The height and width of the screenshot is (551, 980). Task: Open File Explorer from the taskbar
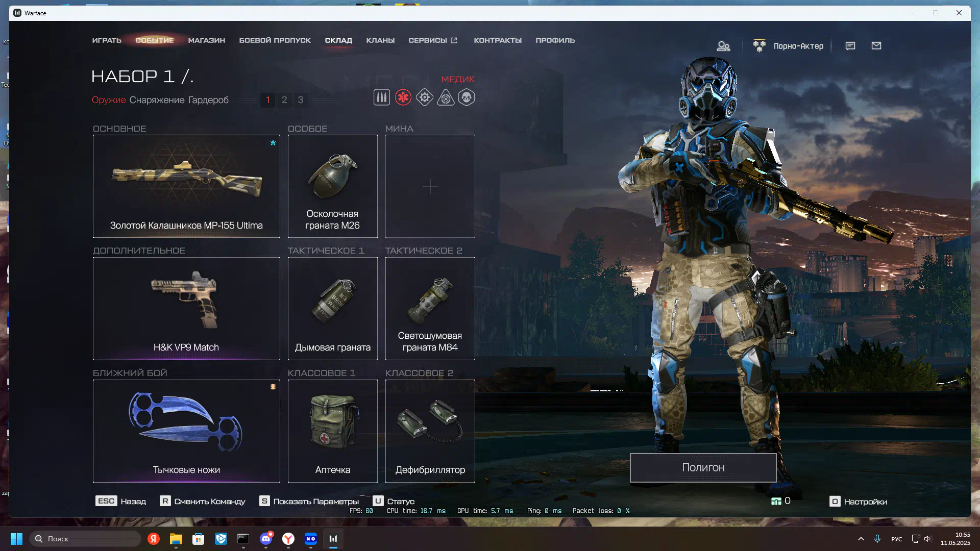[x=176, y=539]
